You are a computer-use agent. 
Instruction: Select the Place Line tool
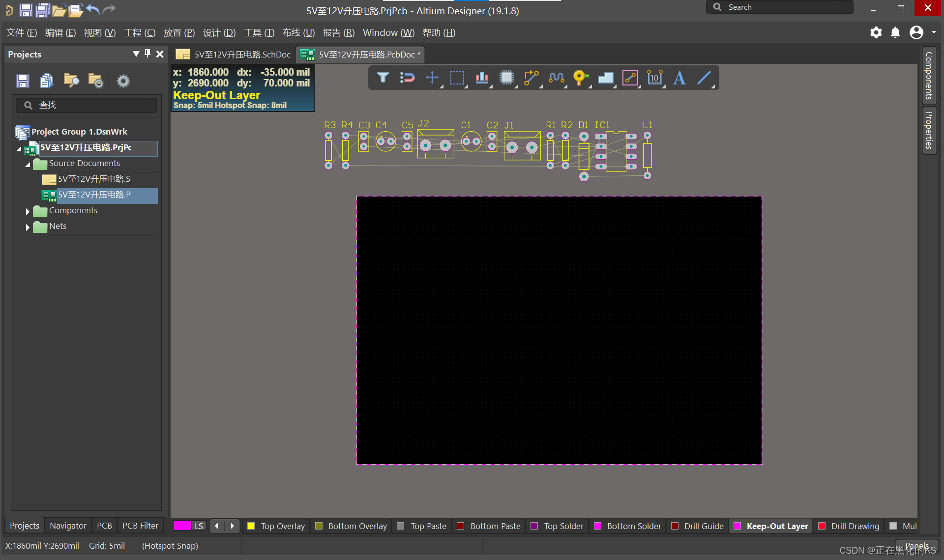pos(704,78)
